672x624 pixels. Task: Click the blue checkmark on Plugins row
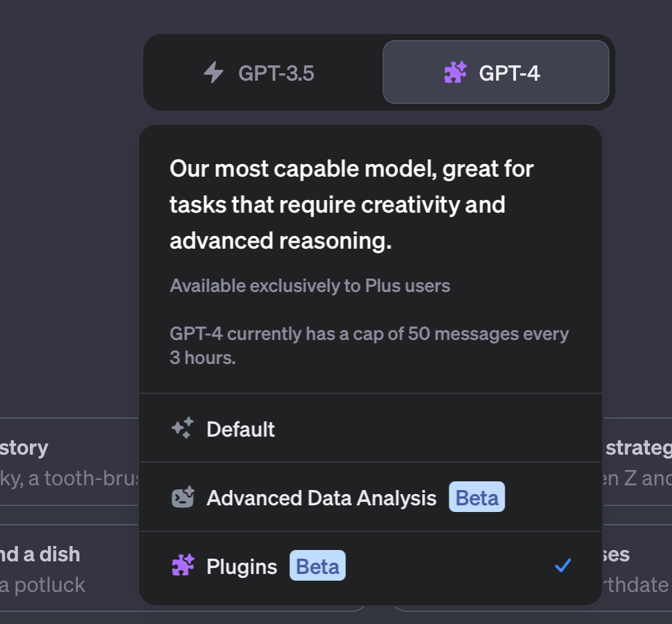coord(563,565)
